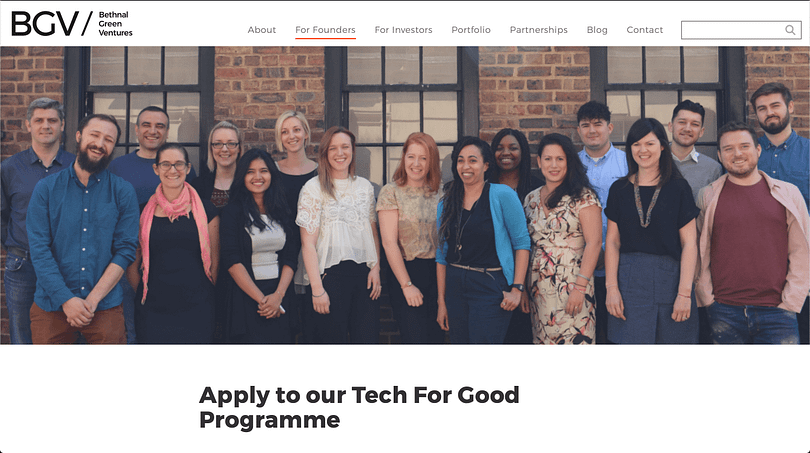This screenshot has height=453, width=810.
Task: Click the woman with long beaded necklace
Action: pos(650,232)
